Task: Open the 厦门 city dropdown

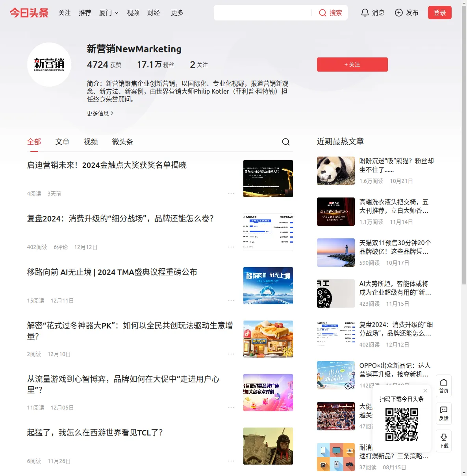Action: tap(109, 13)
